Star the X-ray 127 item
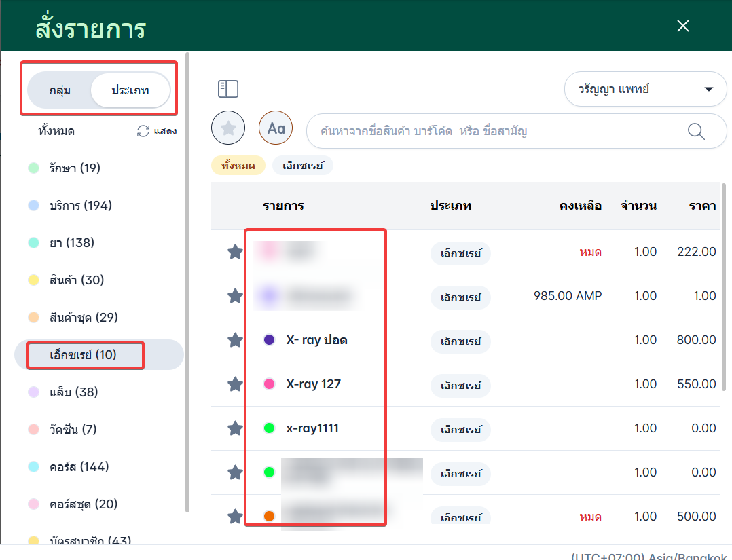This screenshot has width=732, height=560. coord(235,384)
